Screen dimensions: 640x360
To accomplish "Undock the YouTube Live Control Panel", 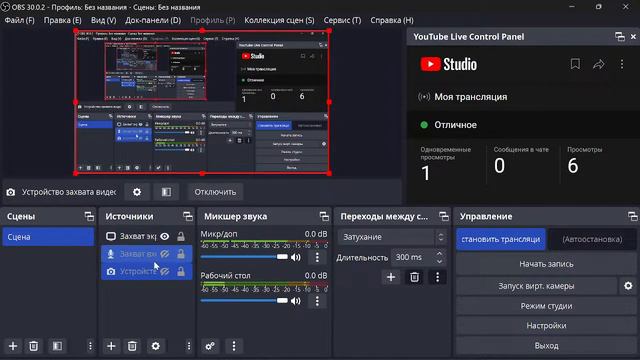I will click(620, 37).
